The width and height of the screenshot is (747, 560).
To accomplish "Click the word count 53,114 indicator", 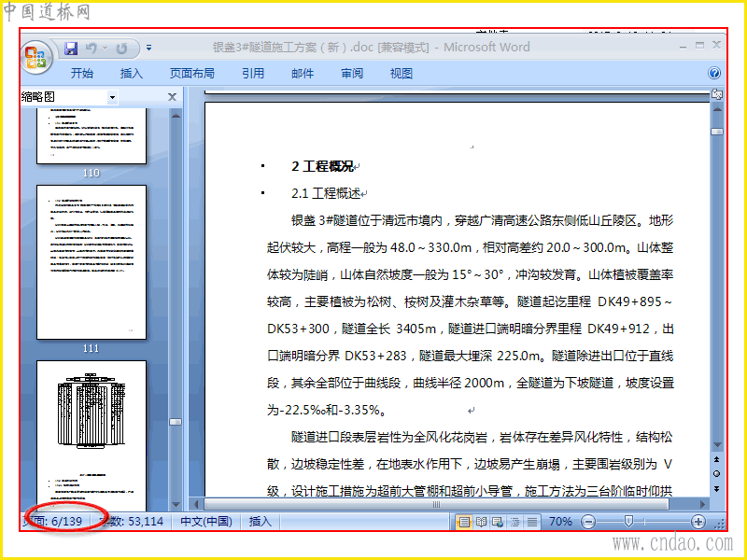I will tap(131, 522).
